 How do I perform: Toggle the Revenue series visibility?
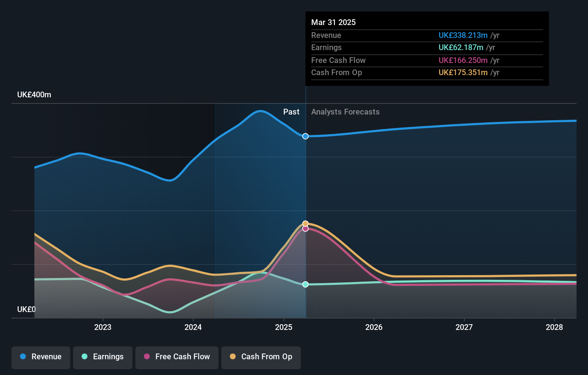click(40, 357)
